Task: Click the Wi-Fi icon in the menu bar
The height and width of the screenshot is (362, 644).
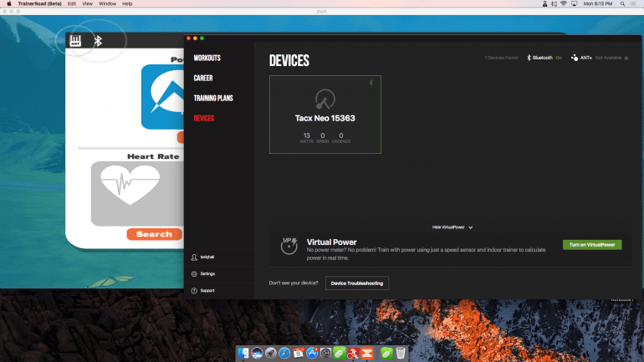Action: (564, 3)
